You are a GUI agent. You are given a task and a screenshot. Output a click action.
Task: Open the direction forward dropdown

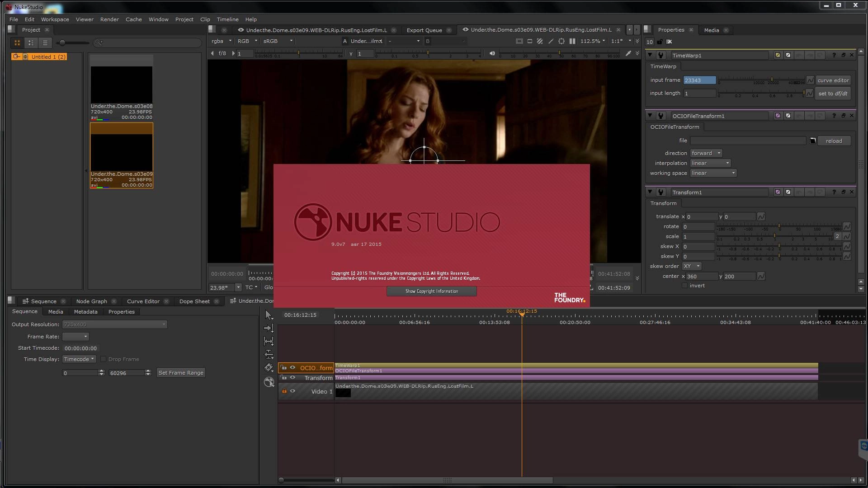706,153
